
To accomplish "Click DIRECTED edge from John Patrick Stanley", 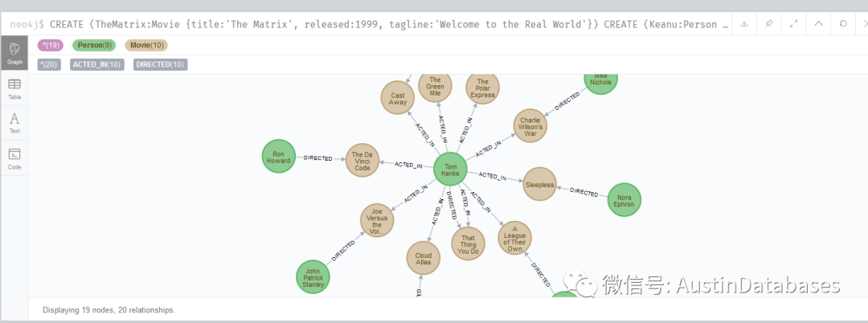I will [343, 251].
